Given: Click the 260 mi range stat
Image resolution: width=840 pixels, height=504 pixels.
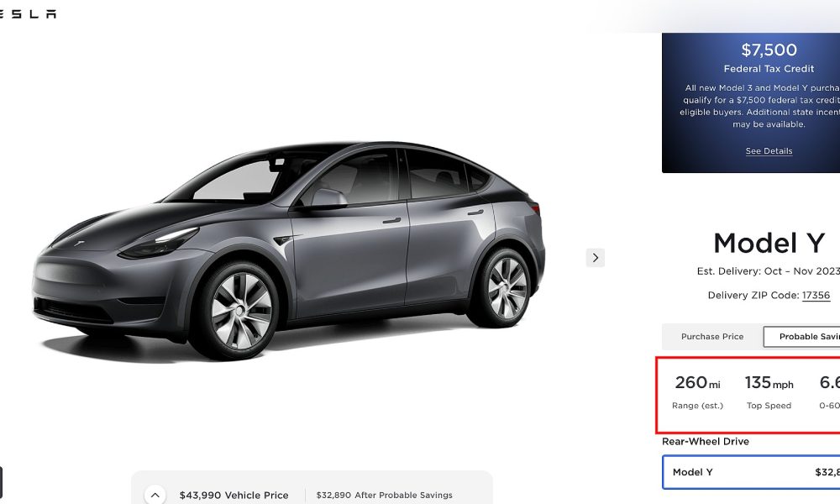Looking at the screenshot, I should [x=697, y=392].
